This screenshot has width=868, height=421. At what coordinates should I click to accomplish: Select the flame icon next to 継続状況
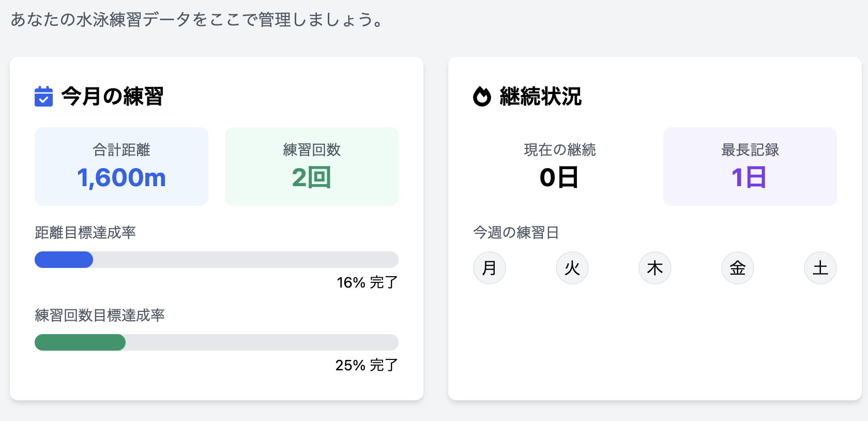pos(481,96)
